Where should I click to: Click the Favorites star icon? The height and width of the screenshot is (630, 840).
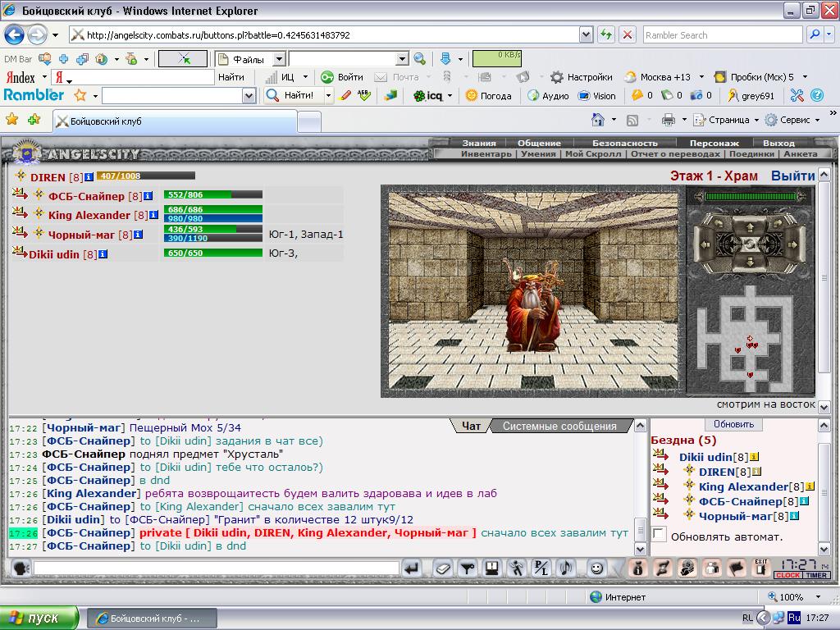coord(11,120)
